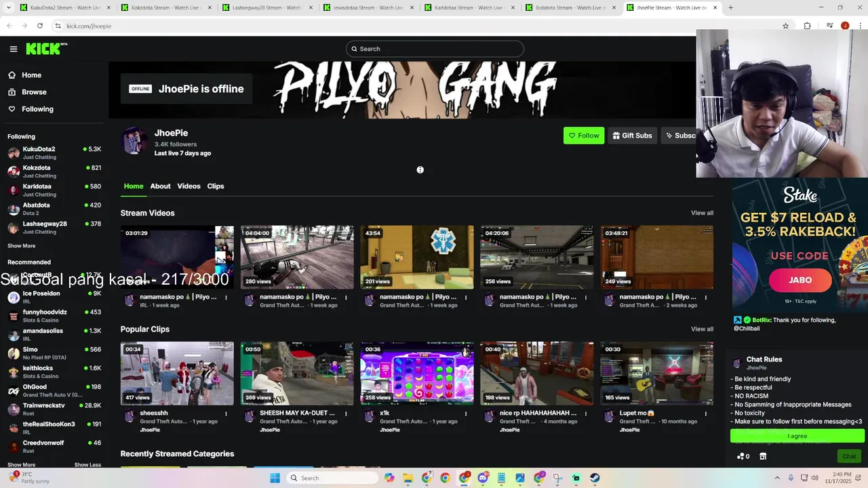868x488 pixels.
Task: Switch to the Clips channel tab
Action: click(216, 186)
